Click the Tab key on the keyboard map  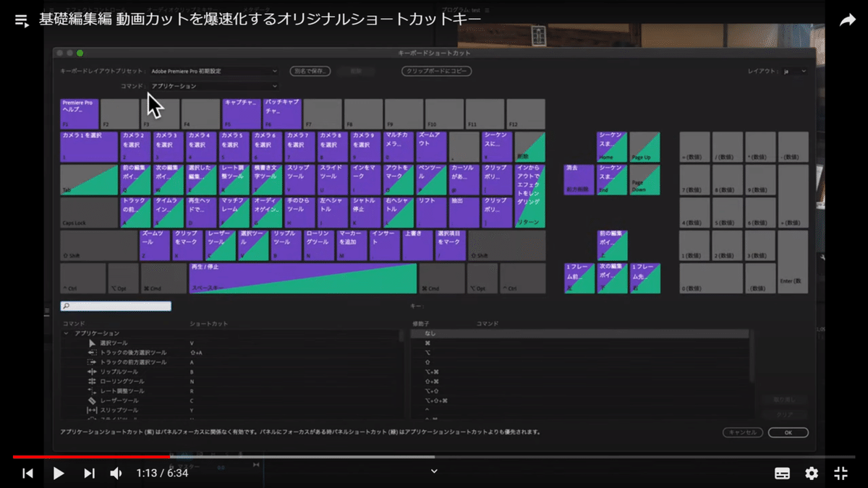89,180
